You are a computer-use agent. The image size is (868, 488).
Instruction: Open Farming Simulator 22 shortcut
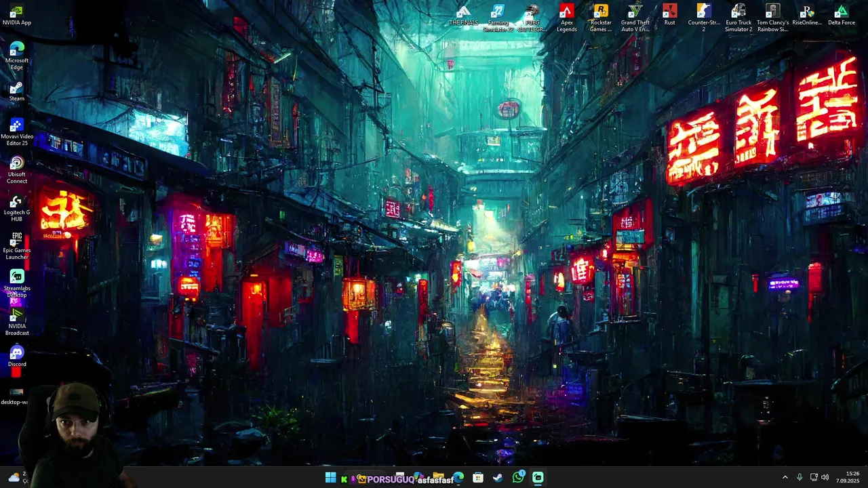click(498, 18)
